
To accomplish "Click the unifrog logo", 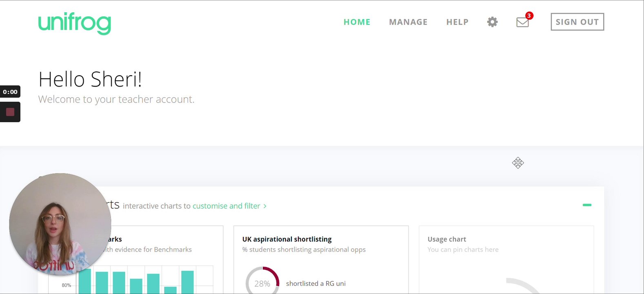I will pos(74,23).
